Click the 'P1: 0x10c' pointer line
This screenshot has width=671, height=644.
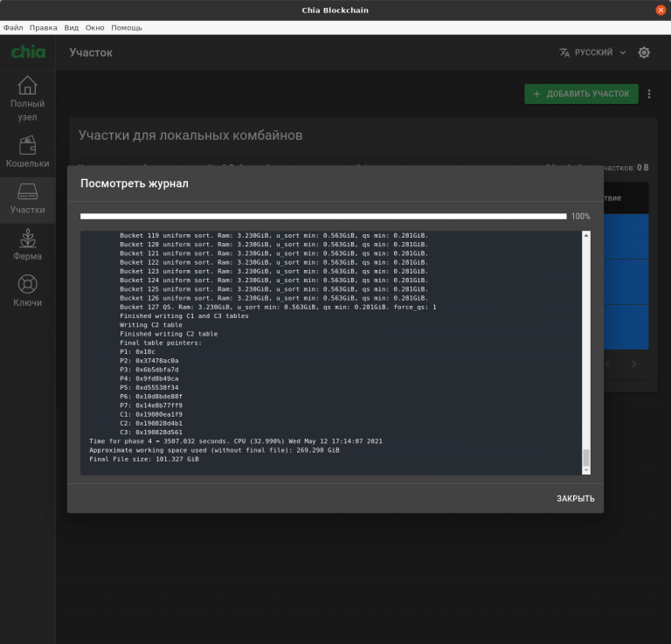(137, 352)
